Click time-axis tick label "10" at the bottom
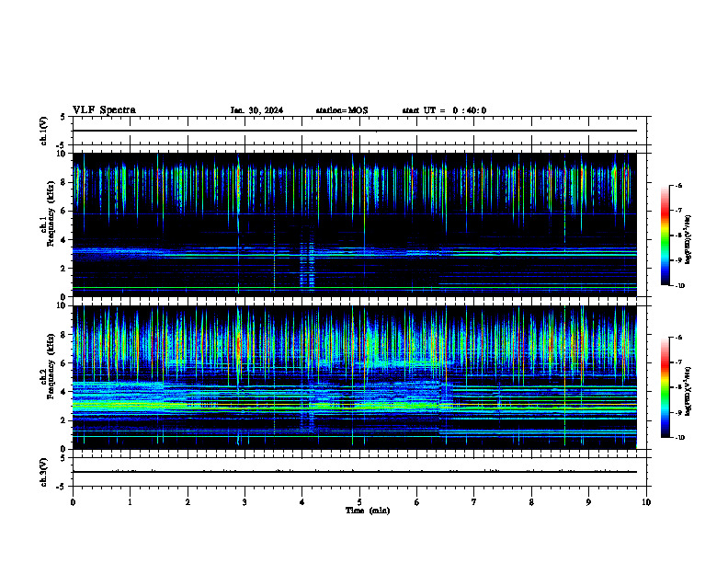This screenshot has height=563, width=728. pyautogui.click(x=646, y=502)
